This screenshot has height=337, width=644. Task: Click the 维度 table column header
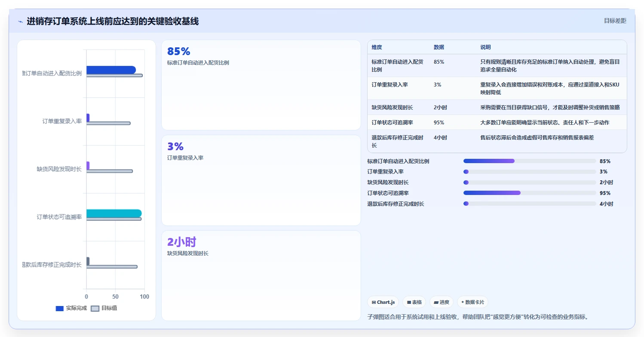[x=377, y=47]
